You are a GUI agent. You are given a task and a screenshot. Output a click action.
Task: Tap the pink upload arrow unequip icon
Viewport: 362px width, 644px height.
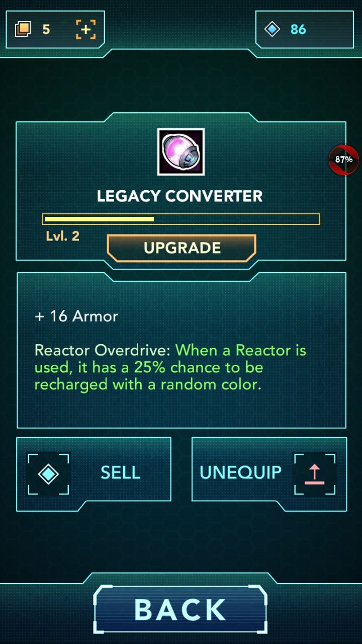tap(314, 474)
